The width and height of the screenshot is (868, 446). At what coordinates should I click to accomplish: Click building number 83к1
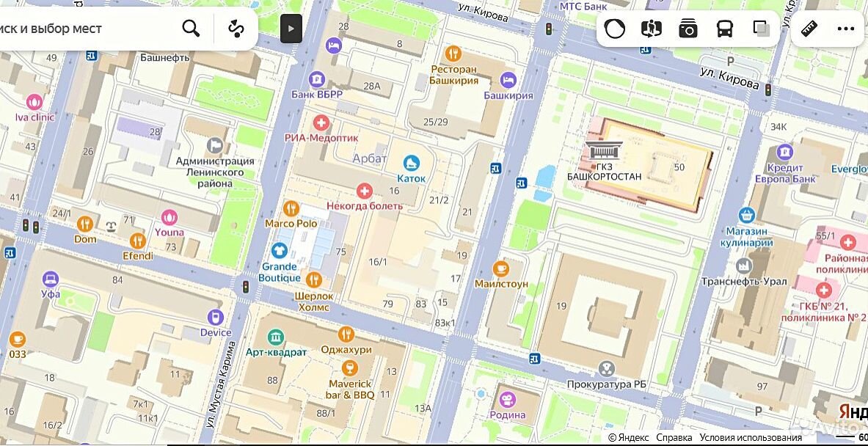[445, 323]
